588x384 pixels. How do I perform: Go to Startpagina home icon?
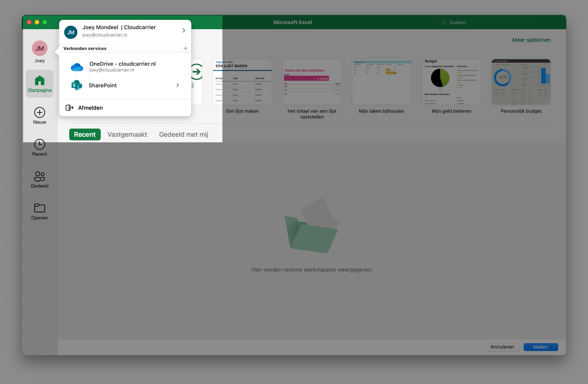[39, 80]
